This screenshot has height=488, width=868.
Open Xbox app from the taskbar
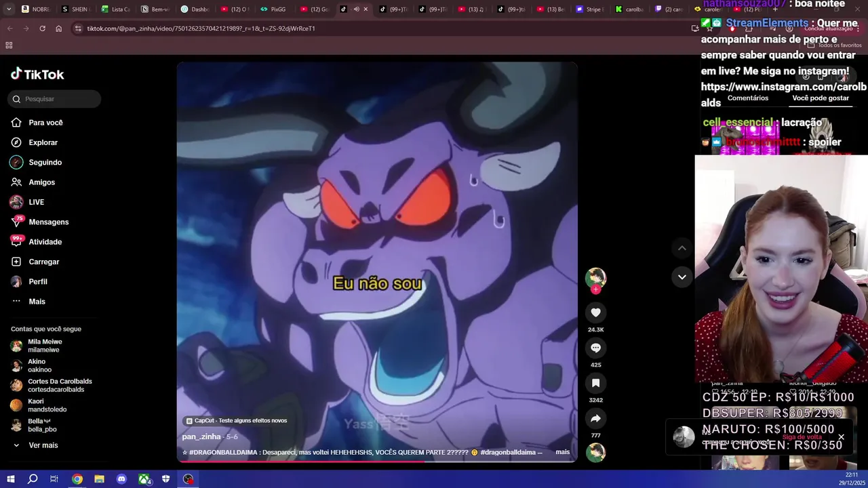pyautogui.click(x=144, y=479)
